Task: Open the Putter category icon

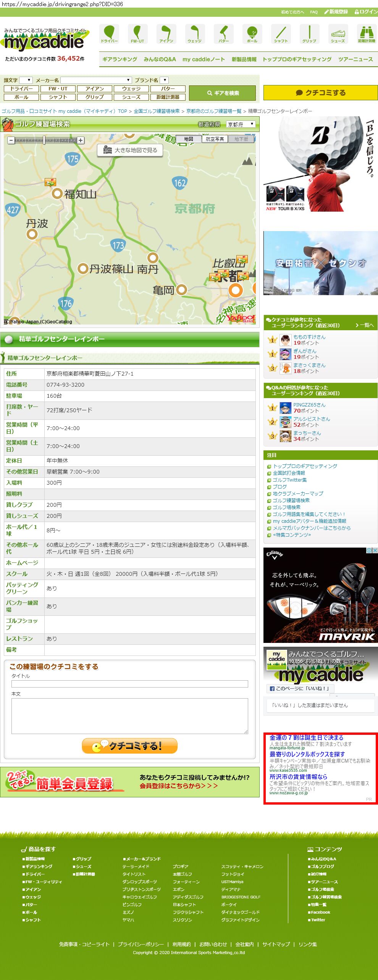Action: pos(223,34)
